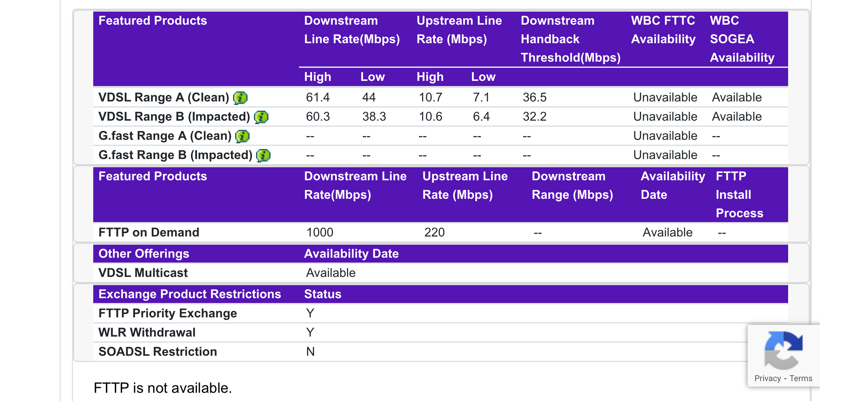
Task: Open the VDSL Range A (Clean) info tooltip
Action: [x=240, y=98]
